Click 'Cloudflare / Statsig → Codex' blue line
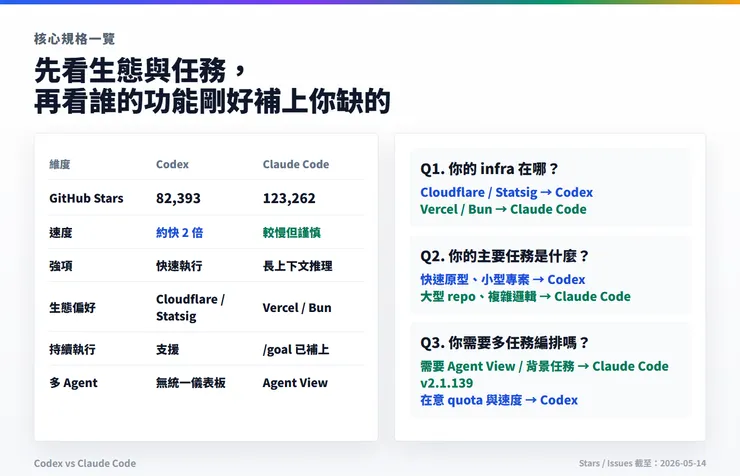The image size is (740, 476). point(506,192)
